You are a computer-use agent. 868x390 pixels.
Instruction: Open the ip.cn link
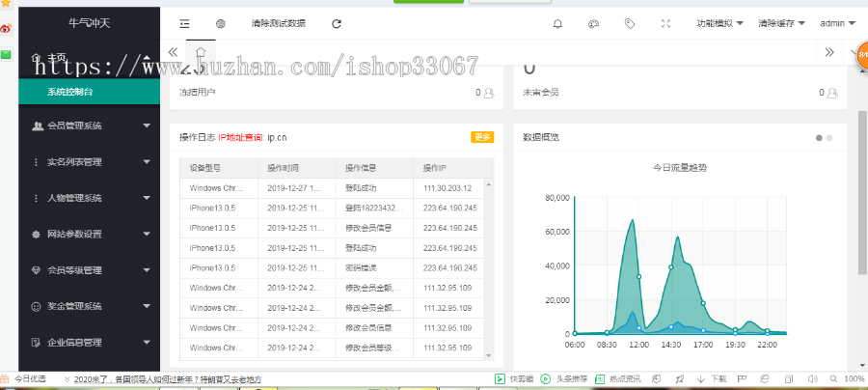[277, 137]
